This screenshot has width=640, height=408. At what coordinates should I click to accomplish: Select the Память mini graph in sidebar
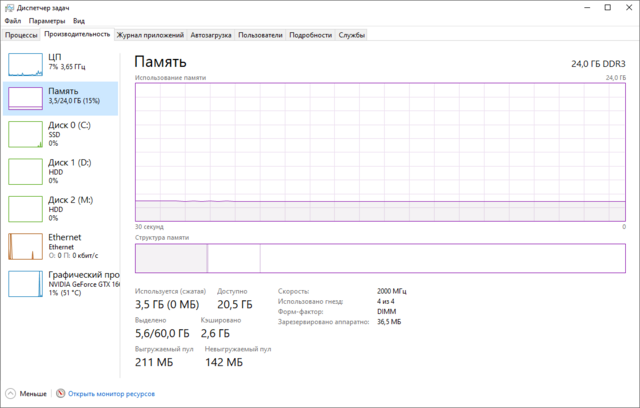tap(26, 99)
